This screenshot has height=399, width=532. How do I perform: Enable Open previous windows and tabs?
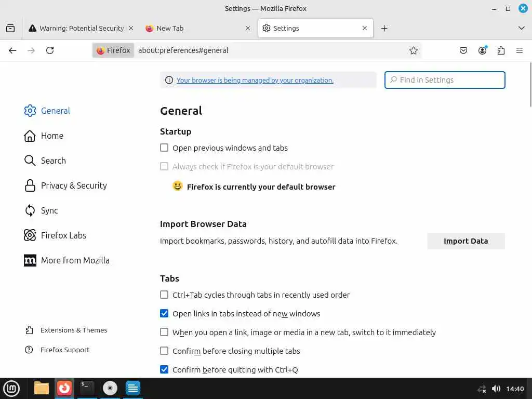(x=164, y=148)
